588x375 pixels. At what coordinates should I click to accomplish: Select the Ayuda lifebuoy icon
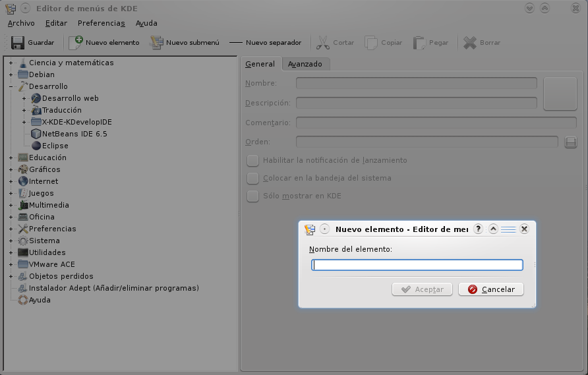coord(23,300)
